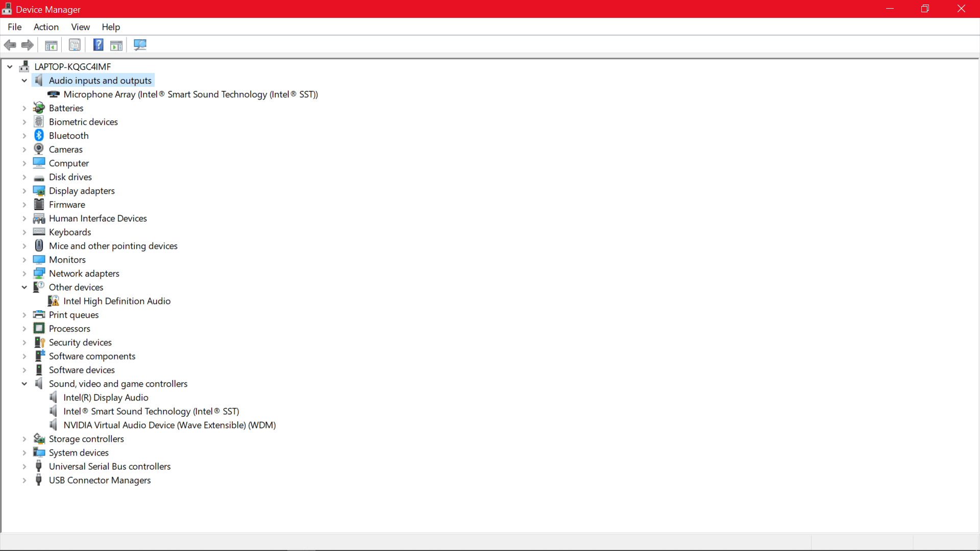Open the Action menu
Image resolution: width=980 pixels, height=551 pixels.
click(x=46, y=27)
